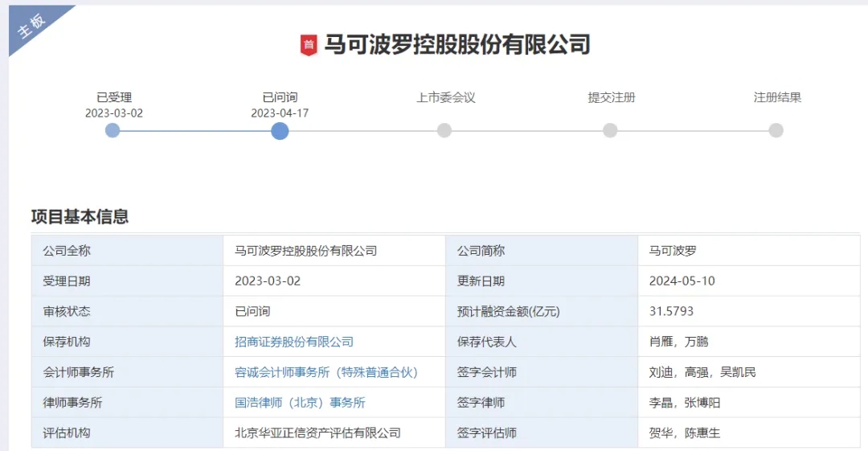Viewport: 868px width, 451px height.
Task: Click the 会计师事务所 field label
Action: [78, 372]
